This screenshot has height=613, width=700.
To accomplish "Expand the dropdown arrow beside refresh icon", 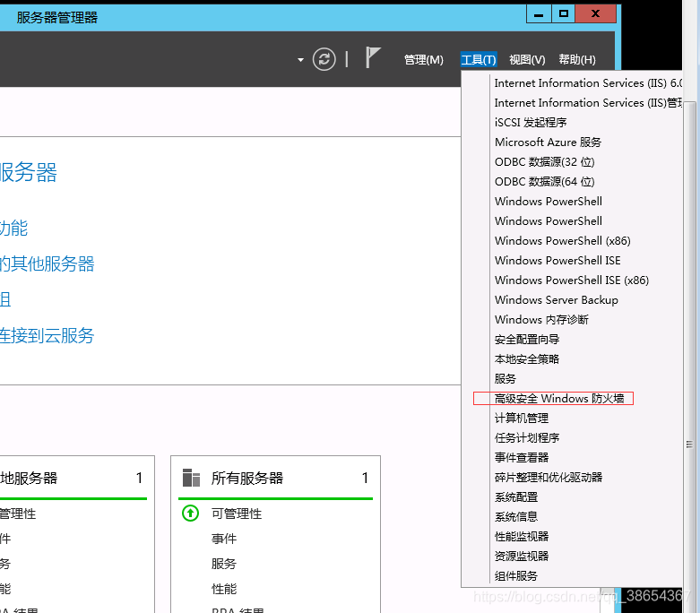I will coord(300,60).
